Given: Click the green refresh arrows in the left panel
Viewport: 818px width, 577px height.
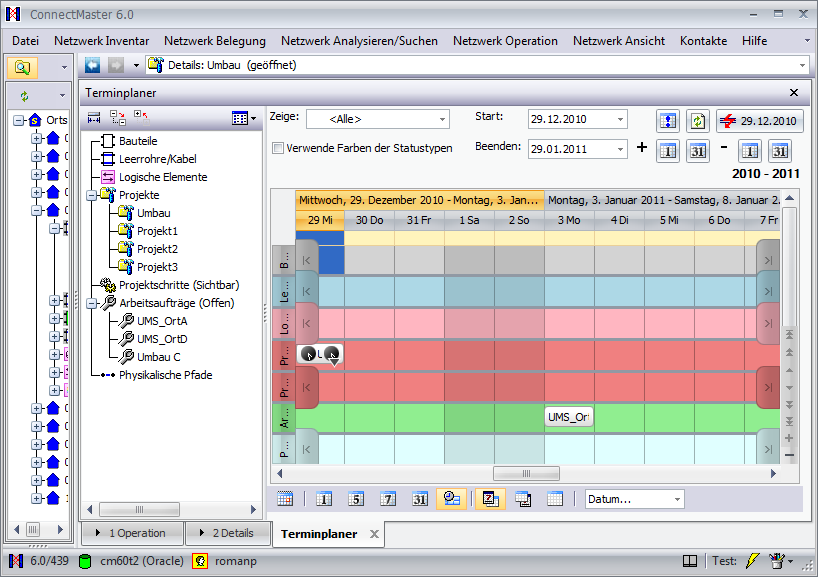Looking at the screenshot, I should point(24,95).
